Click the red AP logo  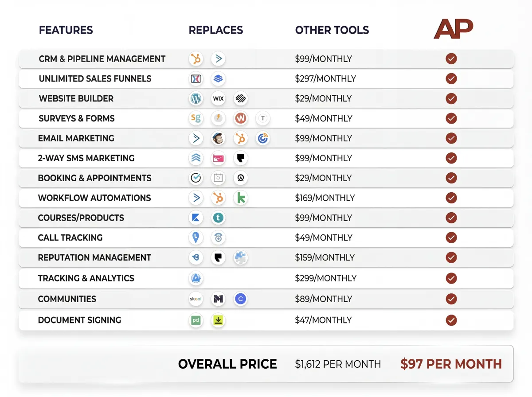tap(453, 29)
